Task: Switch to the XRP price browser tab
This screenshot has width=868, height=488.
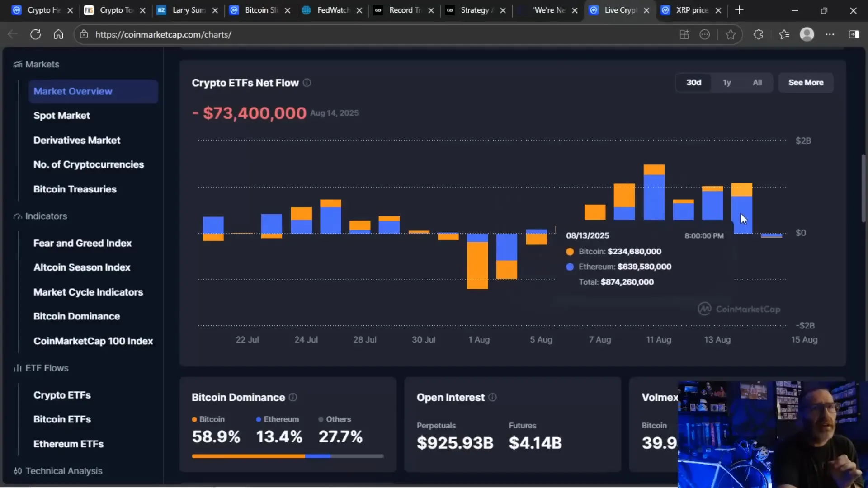Action: (x=692, y=10)
